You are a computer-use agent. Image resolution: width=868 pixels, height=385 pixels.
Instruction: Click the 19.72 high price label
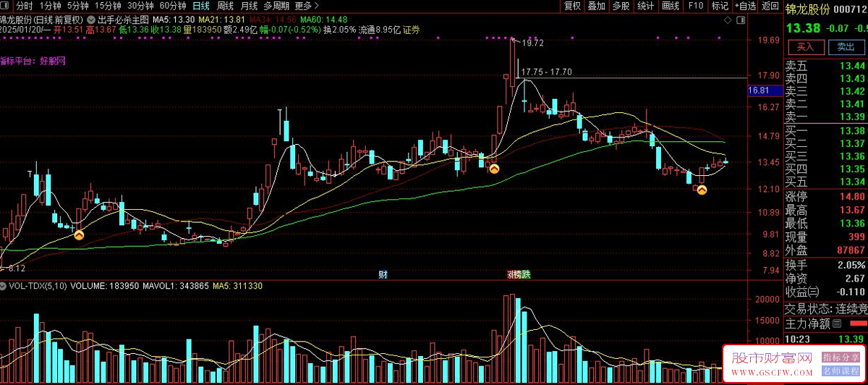[x=532, y=43]
